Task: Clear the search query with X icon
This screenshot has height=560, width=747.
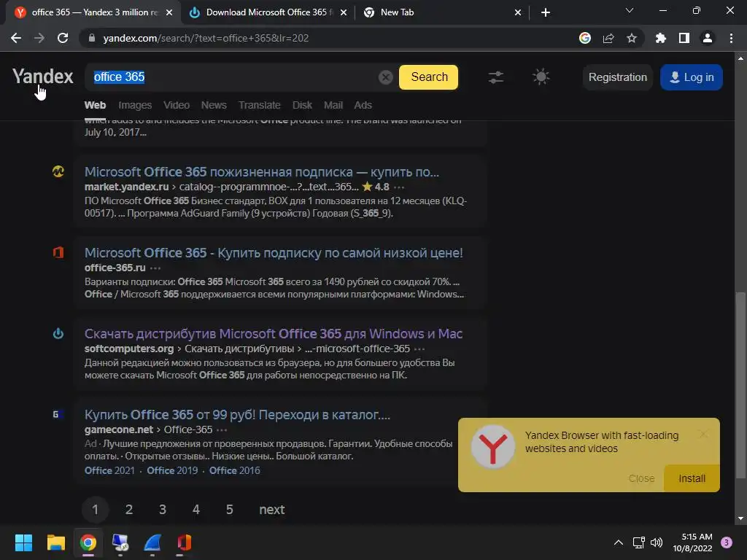Action: coord(385,77)
